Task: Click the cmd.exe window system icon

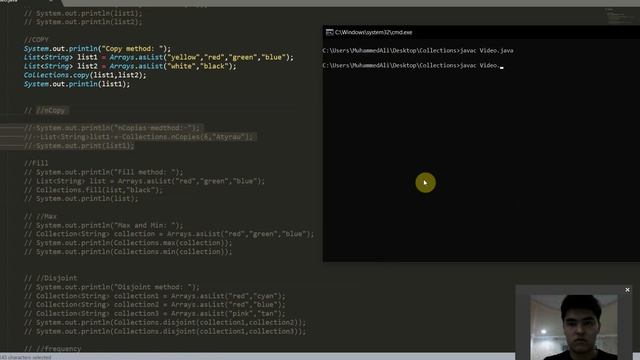Action: (x=329, y=32)
